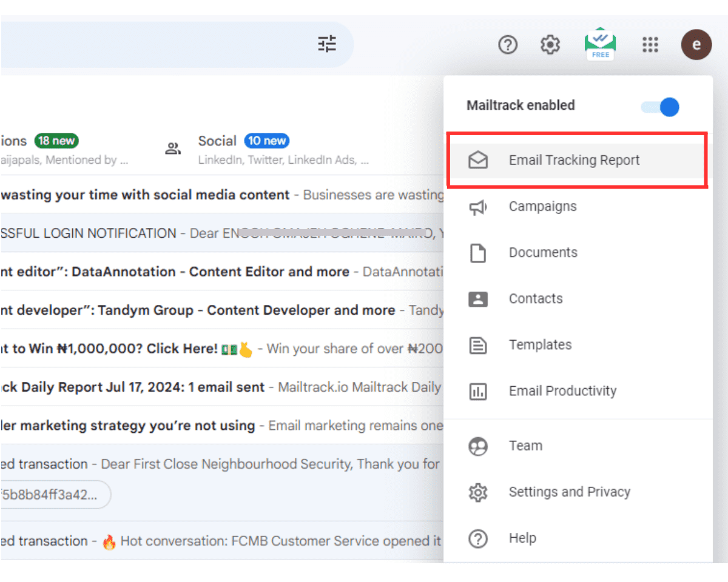Open Documents menu item

coord(578,253)
